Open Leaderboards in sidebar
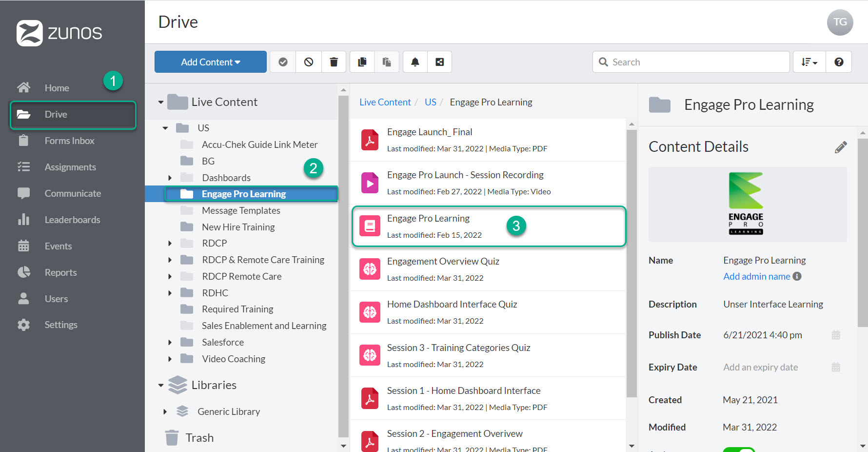The width and height of the screenshot is (868, 452). click(x=73, y=220)
